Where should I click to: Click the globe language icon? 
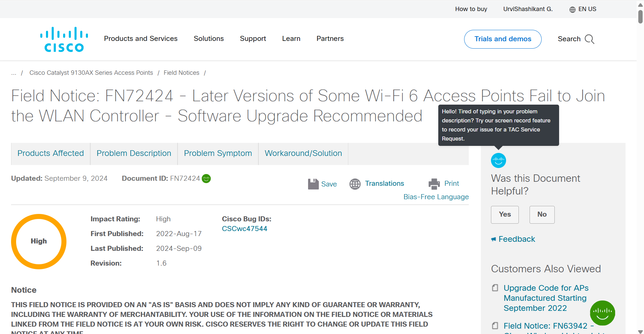573,9
